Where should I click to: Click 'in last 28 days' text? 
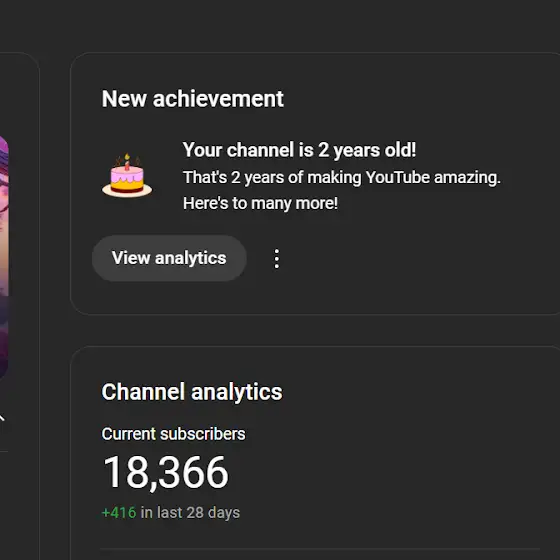point(190,512)
